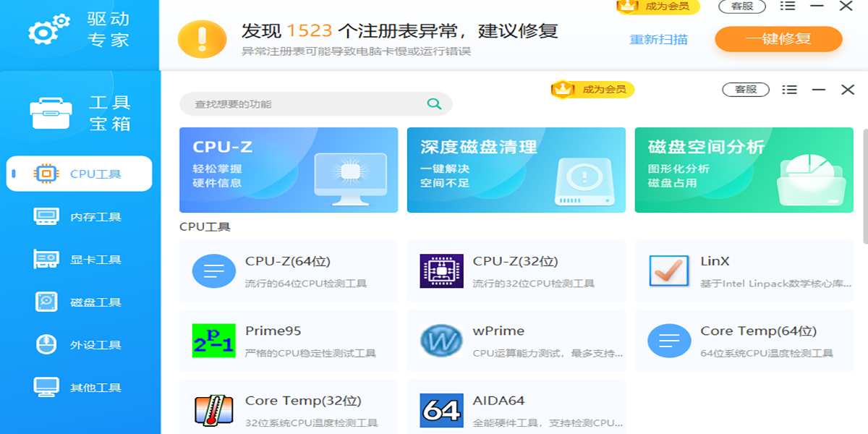
Task: Click the CPU-Z(32位) chip icon
Action: [441, 271]
